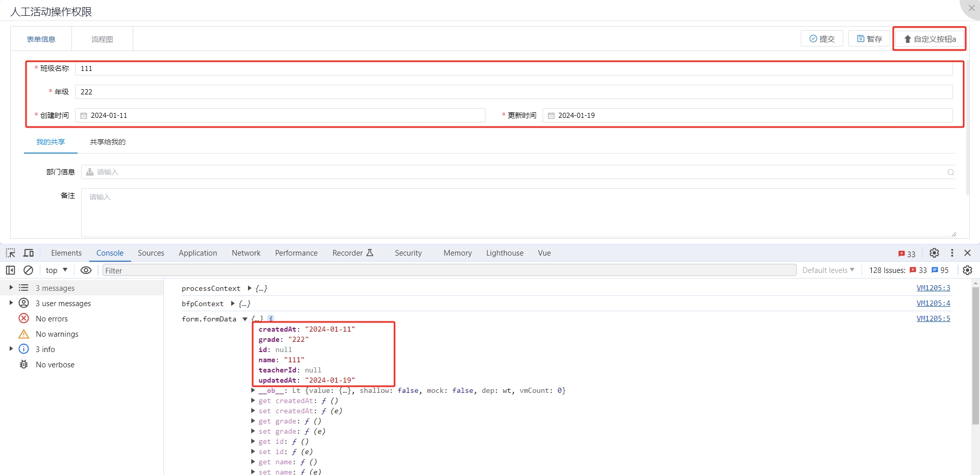Open console settings gear beside issues count

tap(967, 270)
